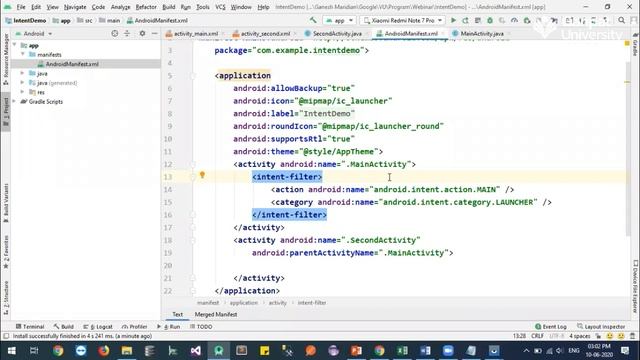
Task: Click the '4 spaces' indent indicator
Action: [580, 336]
